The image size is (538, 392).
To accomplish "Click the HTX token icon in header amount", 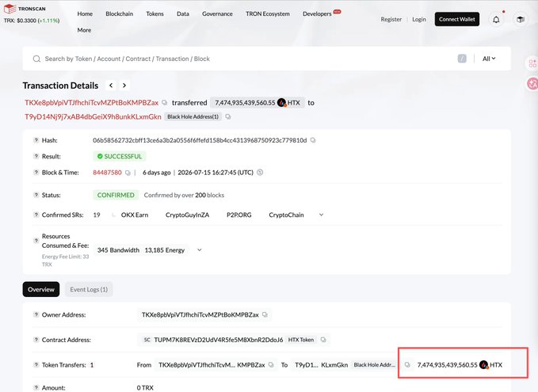I will [282, 102].
